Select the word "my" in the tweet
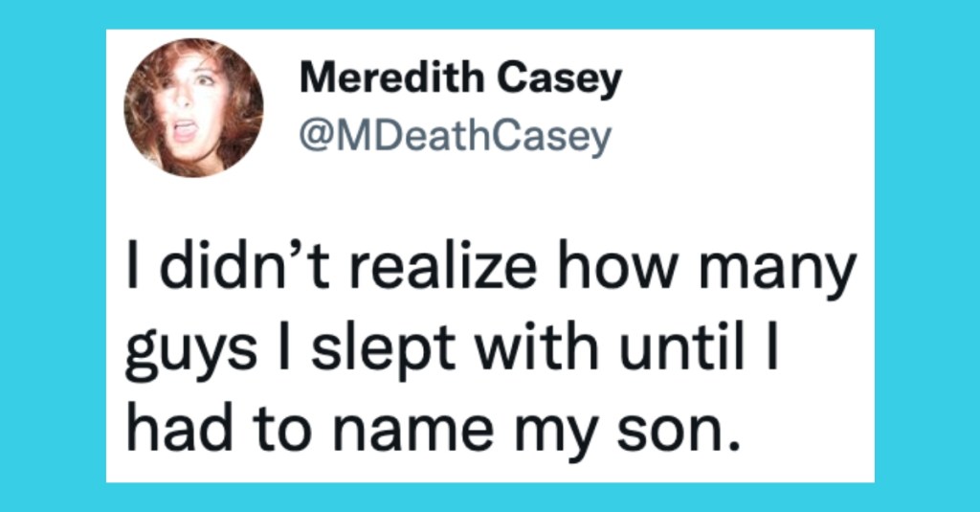The height and width of the screenshot is (512, 980). click(x=561, y=434)
